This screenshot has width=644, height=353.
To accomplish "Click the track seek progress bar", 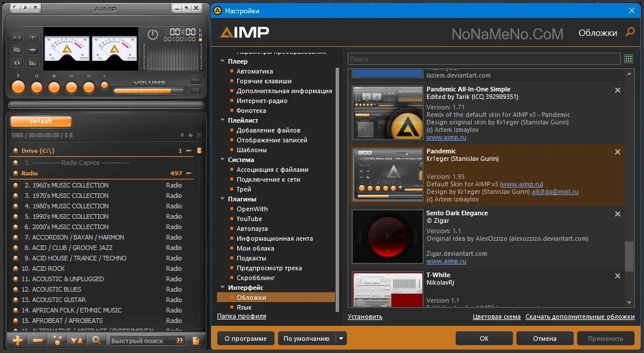I will (106, 105).
